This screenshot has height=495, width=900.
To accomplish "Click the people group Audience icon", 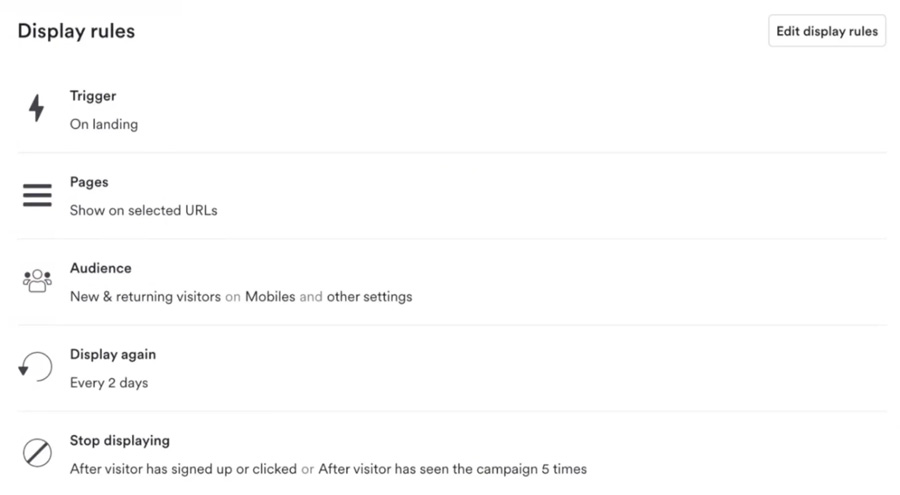I will click(37, 281).
